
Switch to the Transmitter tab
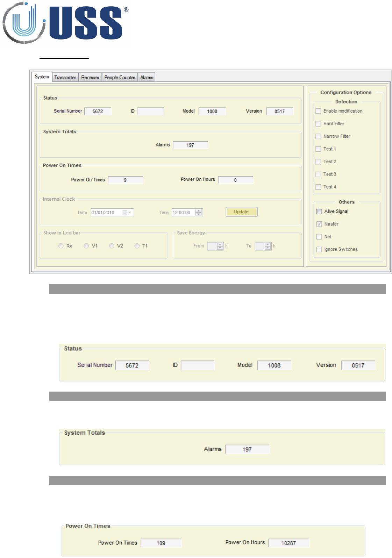(65, 77)
